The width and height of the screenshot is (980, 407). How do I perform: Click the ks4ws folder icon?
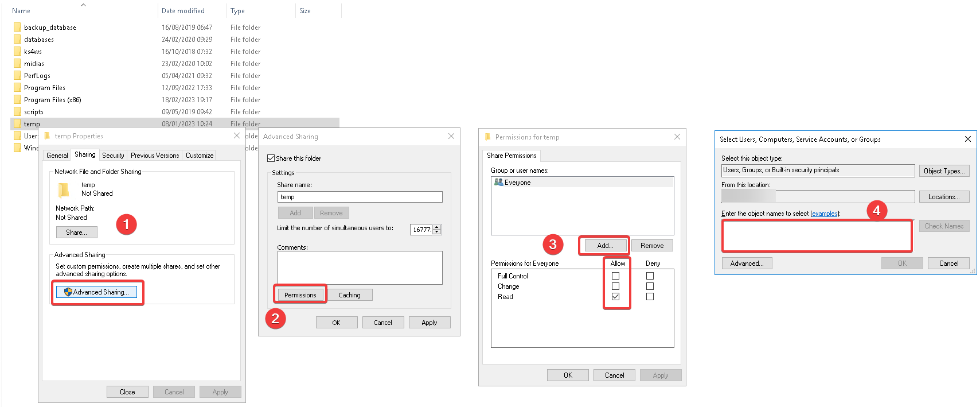[17, 52]
